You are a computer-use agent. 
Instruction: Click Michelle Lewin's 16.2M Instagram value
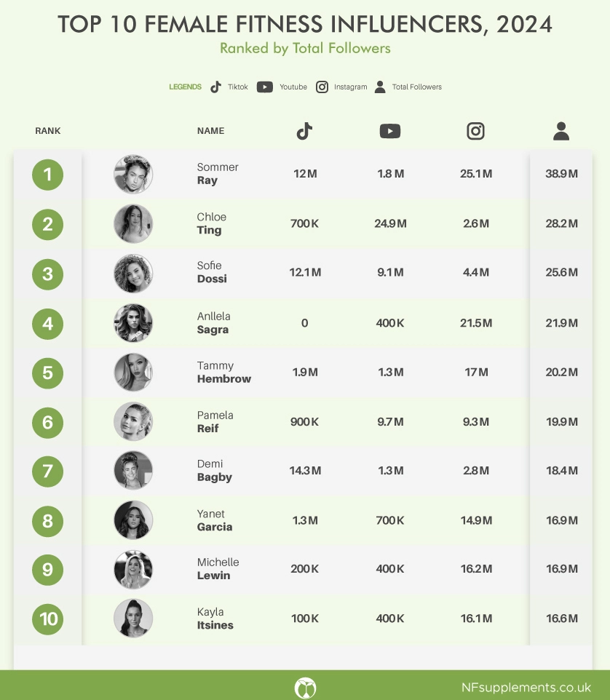point(476,569)
